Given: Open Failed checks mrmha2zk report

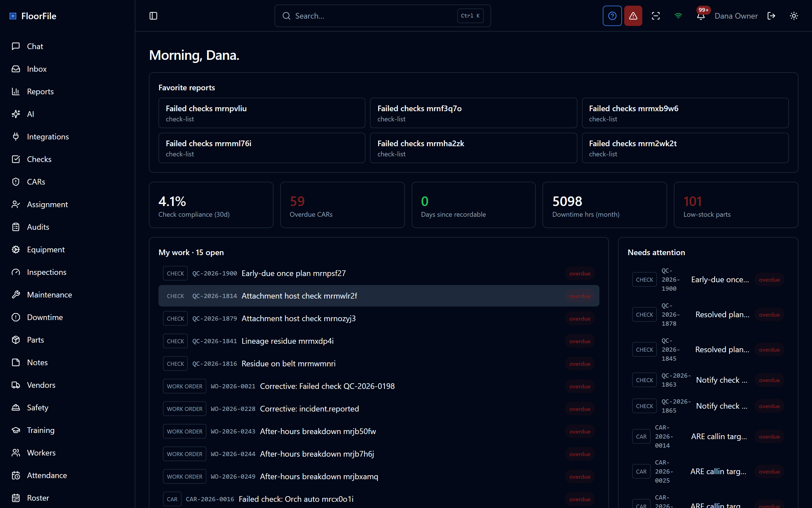Looking at the screenshot, I should pyautogui.click(x=473, y=148).
